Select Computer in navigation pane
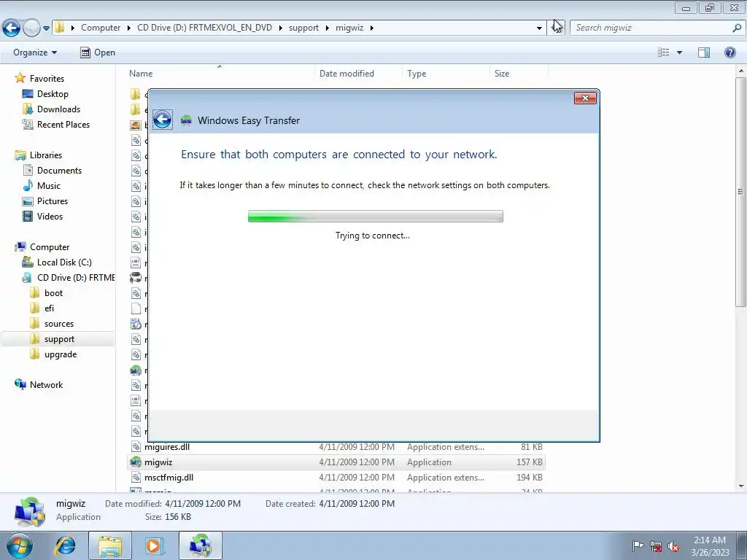This screenshot has width=747, height=560. (x=50, y=247)
